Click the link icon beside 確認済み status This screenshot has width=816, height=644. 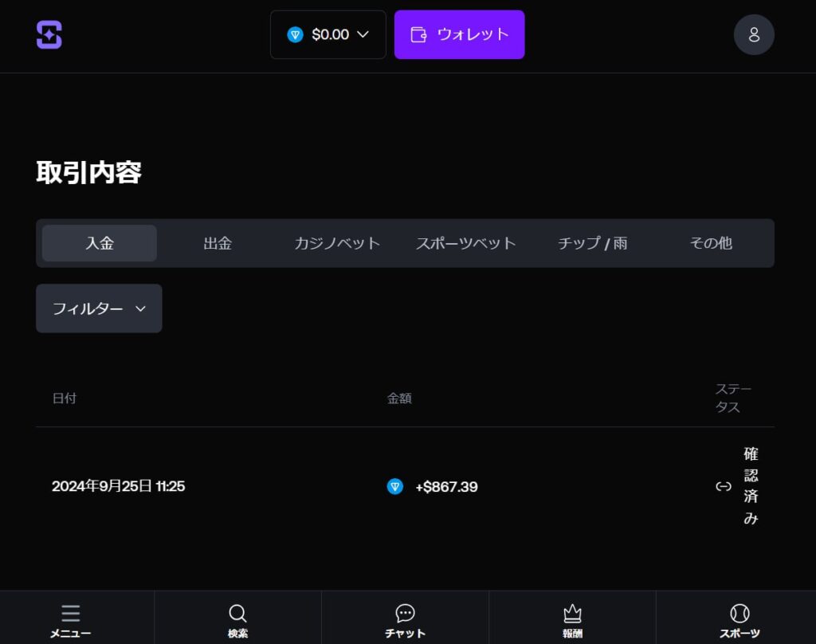(723, 486)
